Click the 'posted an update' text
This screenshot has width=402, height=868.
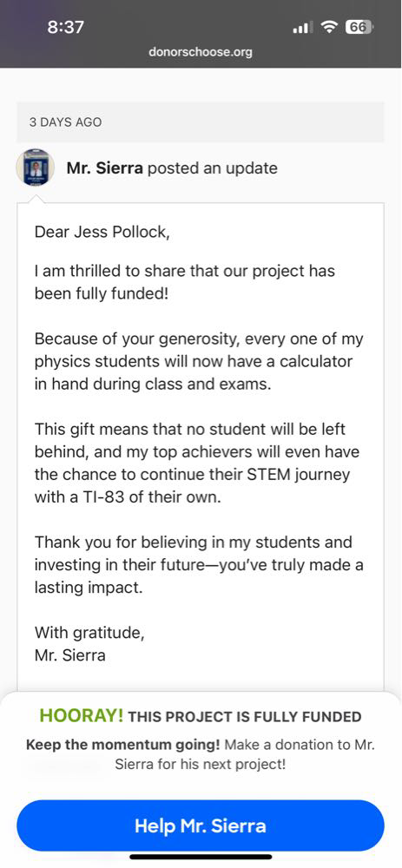click(x=213, y=168)
